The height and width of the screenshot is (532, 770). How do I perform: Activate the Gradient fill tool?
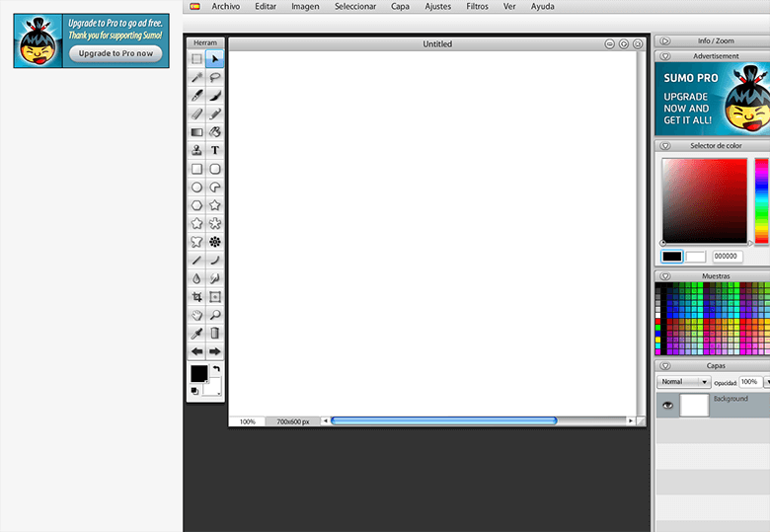tap(196, 132)
